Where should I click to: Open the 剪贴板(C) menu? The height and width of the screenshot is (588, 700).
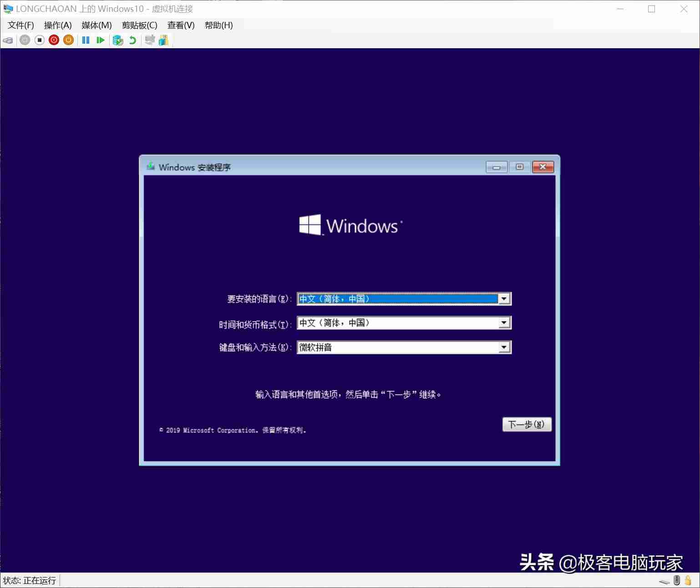pos(139,25)
